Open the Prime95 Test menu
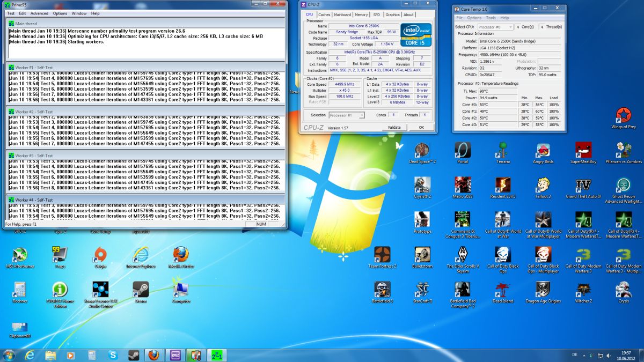The height and width of the screenshot is (362, 644). (x=11, y=13)
